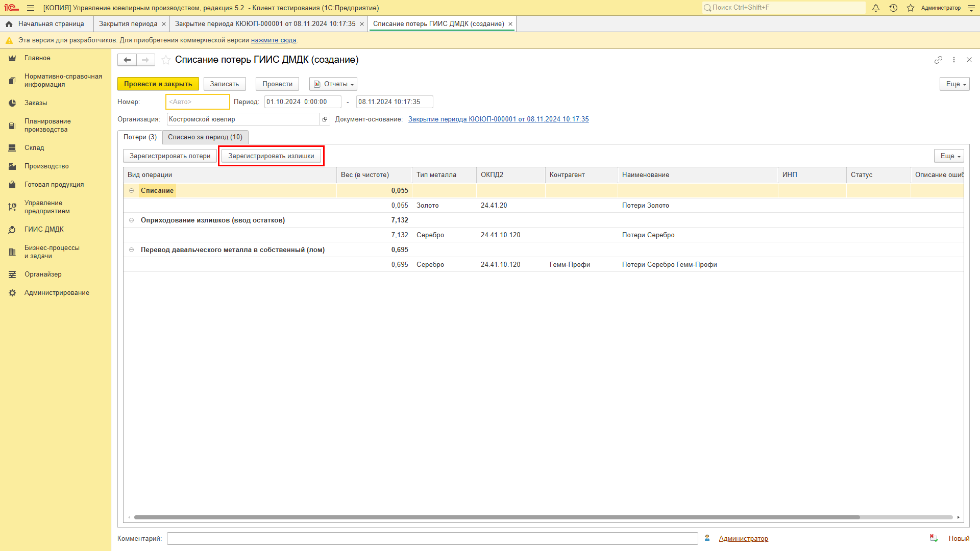Switch to Закрытия периода tab
Image resolution: width=980 pixels, height=551 pixels.
(x=128, y=24)
